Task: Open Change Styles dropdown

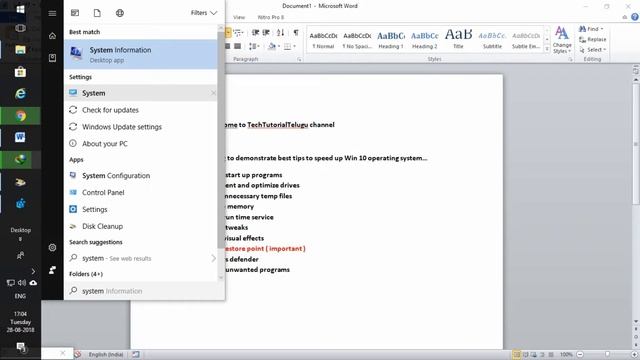Action: (x=562, y=40)
